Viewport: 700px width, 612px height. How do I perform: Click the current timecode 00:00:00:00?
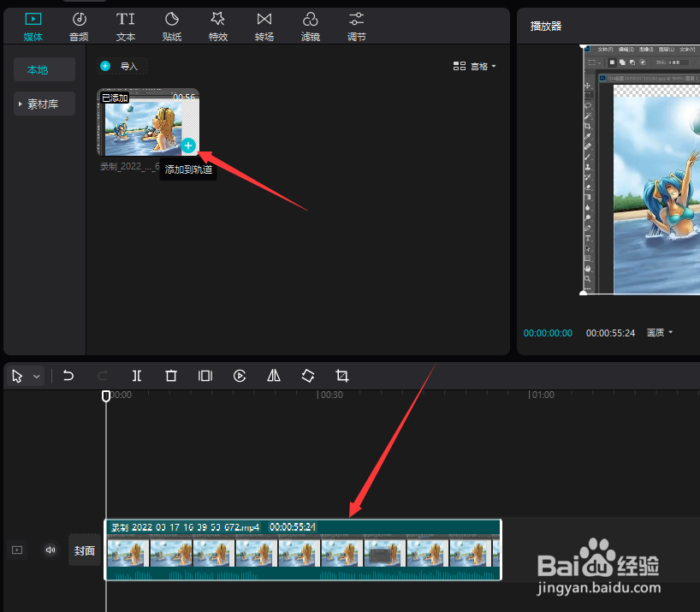(548, 333)
